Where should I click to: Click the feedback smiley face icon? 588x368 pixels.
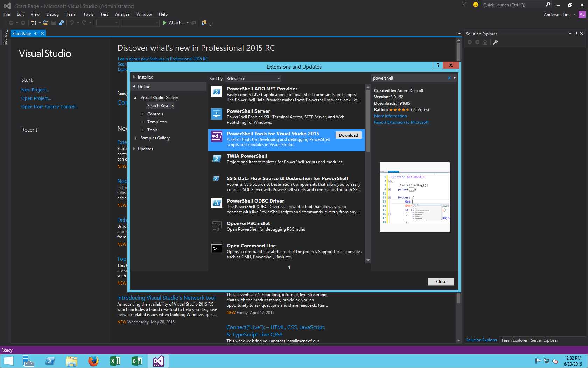(475, 5)
